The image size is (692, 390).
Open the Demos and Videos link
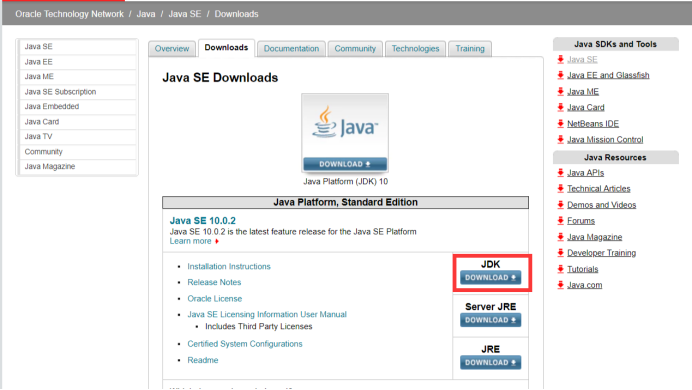(602, 205)
